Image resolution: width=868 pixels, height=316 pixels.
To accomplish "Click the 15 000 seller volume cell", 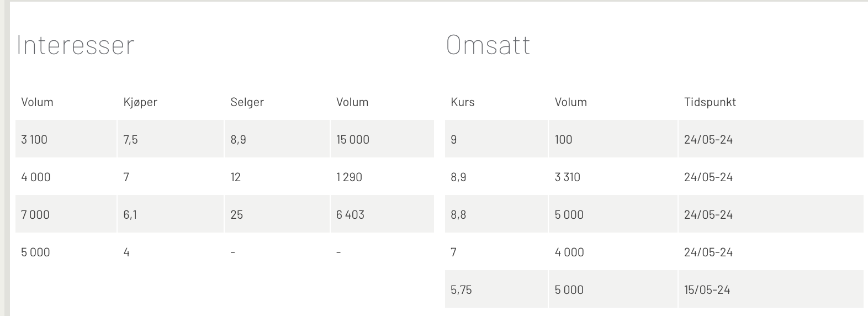I will 382,139.
